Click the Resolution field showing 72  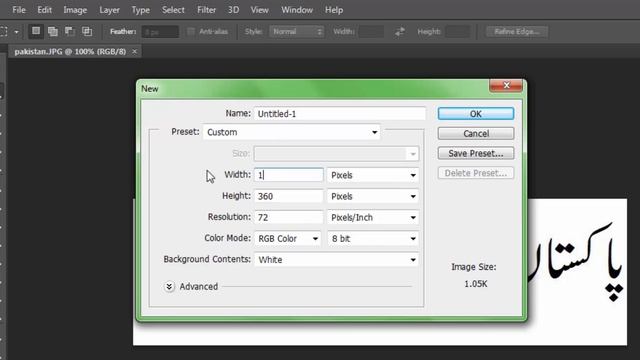(289, 217)
